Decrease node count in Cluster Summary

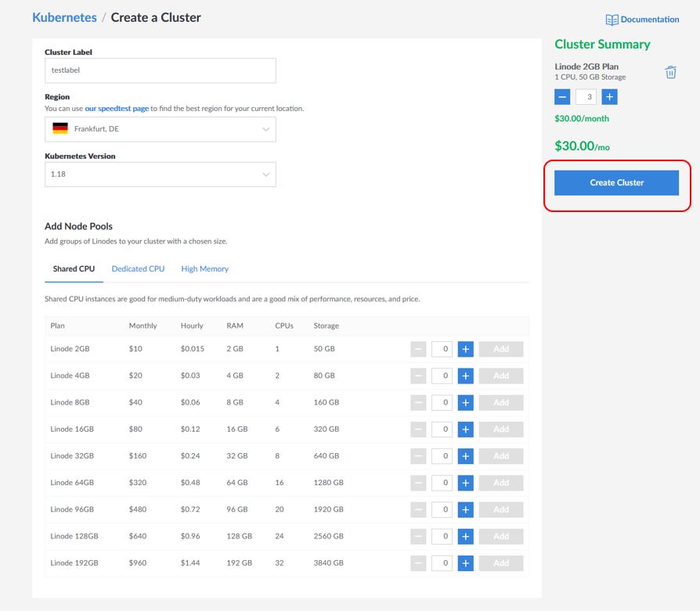(x=562, y=97)
